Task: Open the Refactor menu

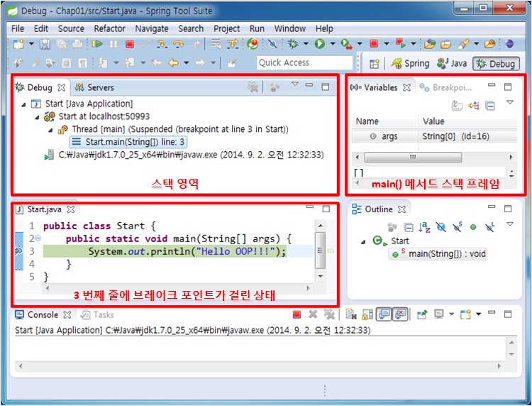Action: [x=109, y=28]
